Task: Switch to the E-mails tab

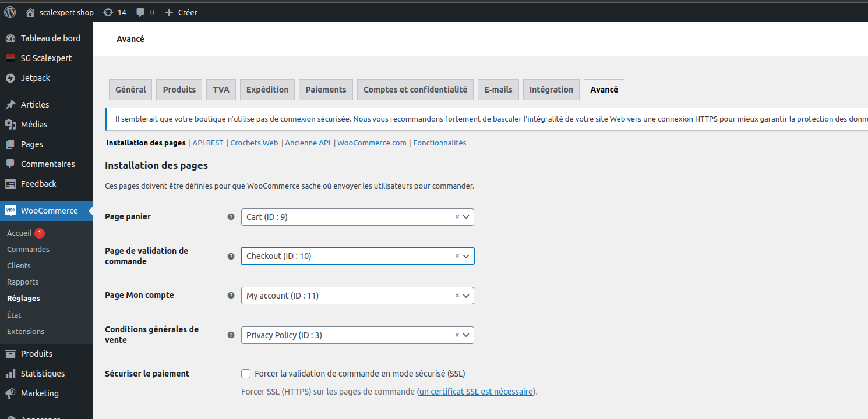Action: pyautogui.click(x=498, y=90)
